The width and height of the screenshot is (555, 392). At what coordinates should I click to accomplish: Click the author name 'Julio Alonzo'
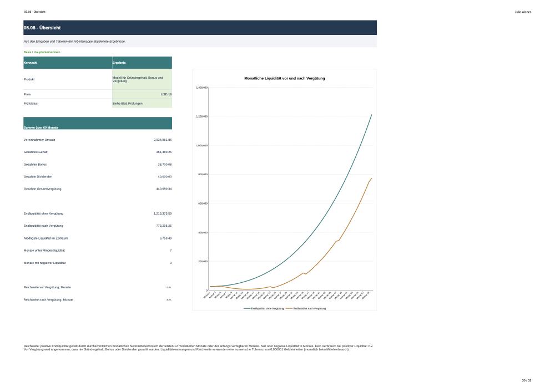[523, 12]
